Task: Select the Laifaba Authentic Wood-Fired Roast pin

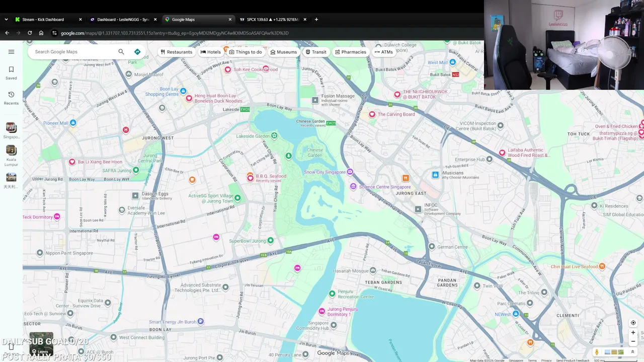Action: pos(502,152)
